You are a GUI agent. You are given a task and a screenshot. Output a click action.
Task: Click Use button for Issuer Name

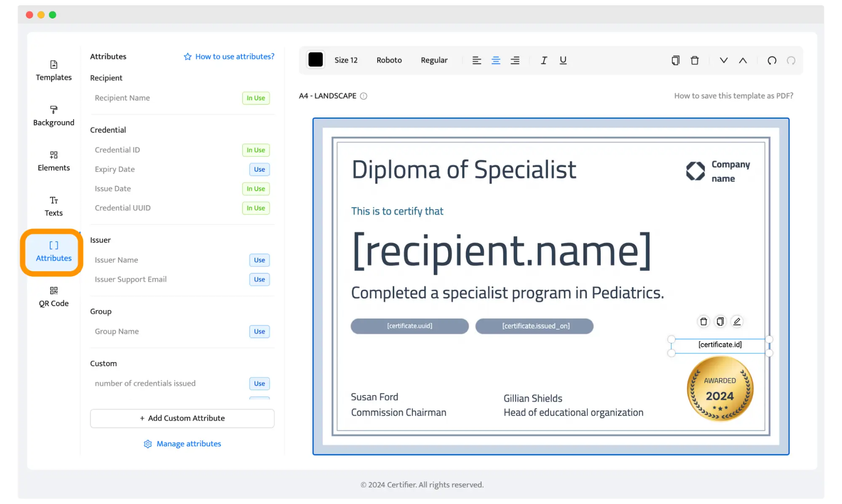point(259,260)
